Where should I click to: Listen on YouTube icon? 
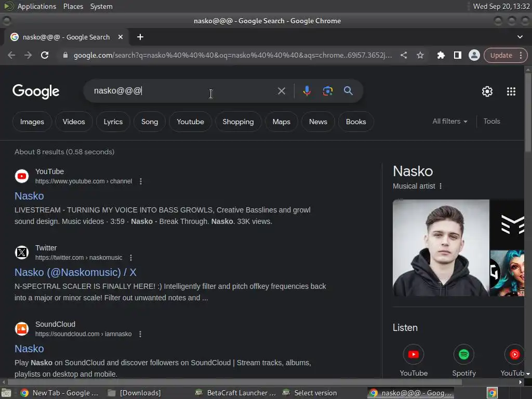click(x=413, y=354)
